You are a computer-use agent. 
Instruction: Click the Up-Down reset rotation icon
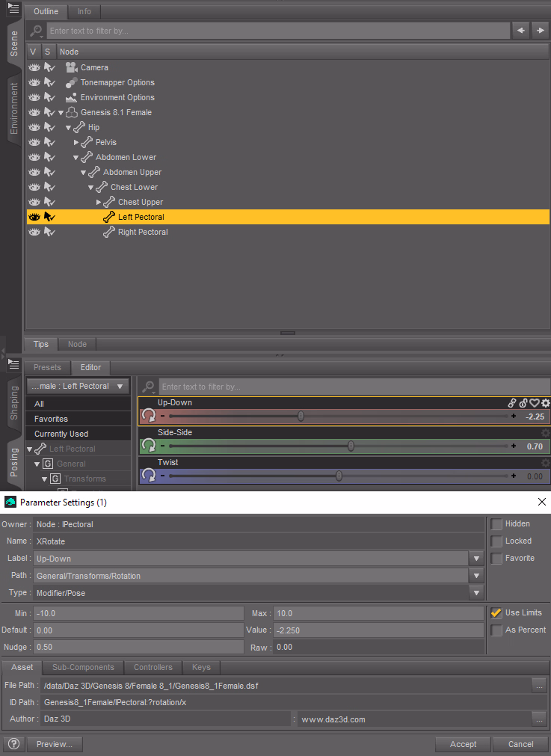tap(148, 416)
